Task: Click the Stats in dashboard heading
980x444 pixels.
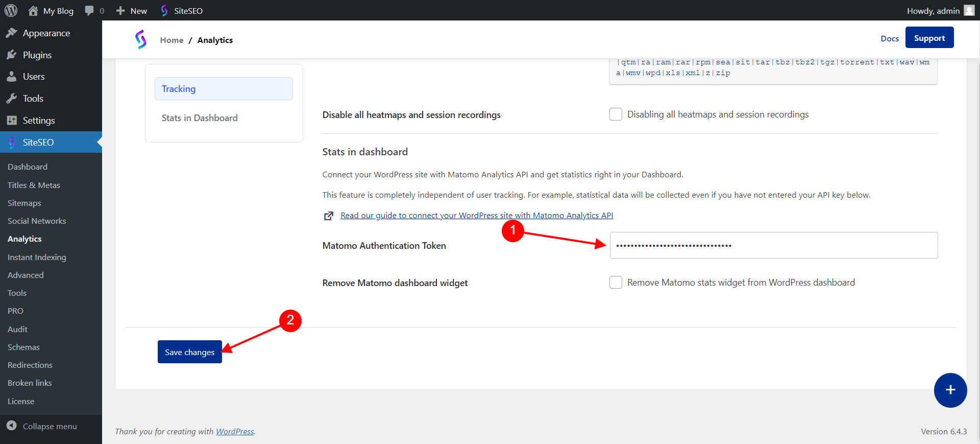Action: tap(365, 152)
